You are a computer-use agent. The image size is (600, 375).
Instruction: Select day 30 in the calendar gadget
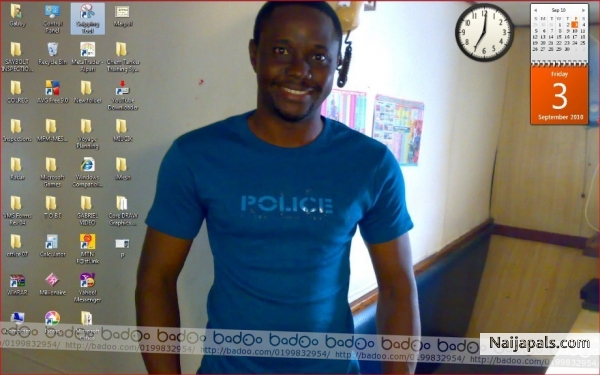tap(567, 49)
